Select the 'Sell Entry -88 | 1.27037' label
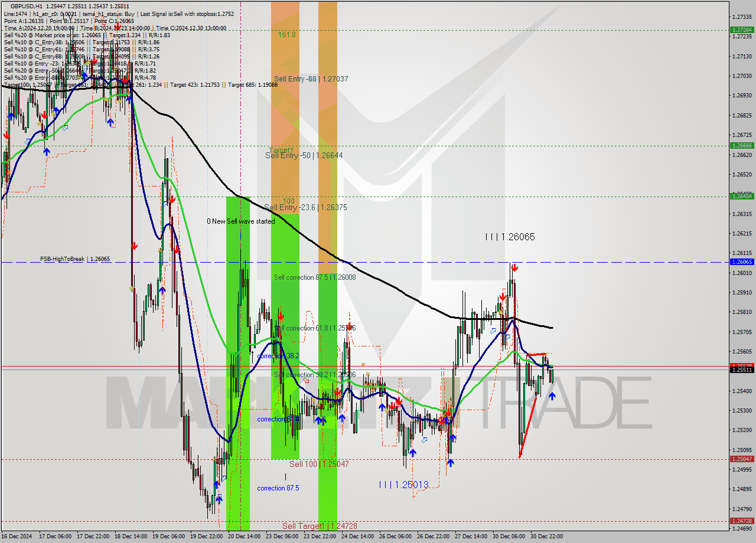 [311, 78]
